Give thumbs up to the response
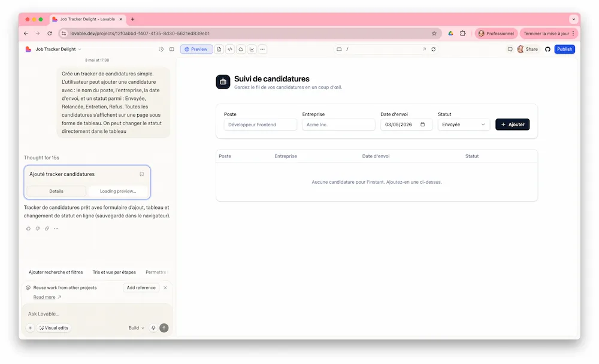The width and height of the screenshot is (599, 364). [28, 229]
